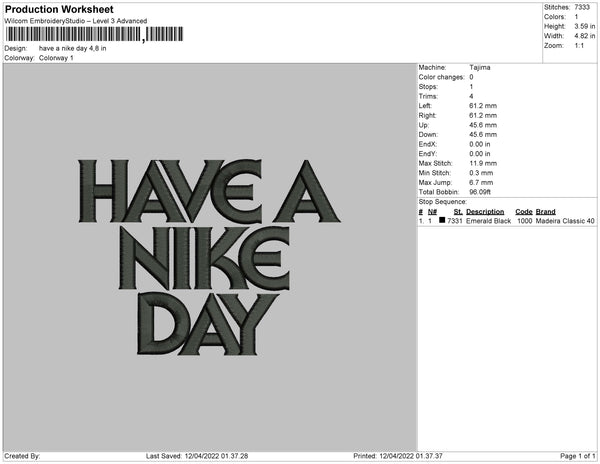Click the Up value 45.6 mm
This screenshot has height=464, width=600.
(483, 125)
